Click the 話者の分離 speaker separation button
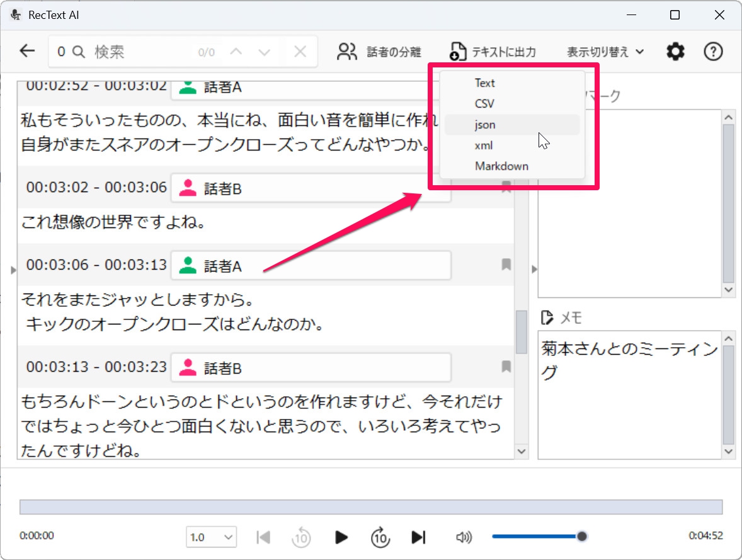The image size is (742, 560). 379,52
